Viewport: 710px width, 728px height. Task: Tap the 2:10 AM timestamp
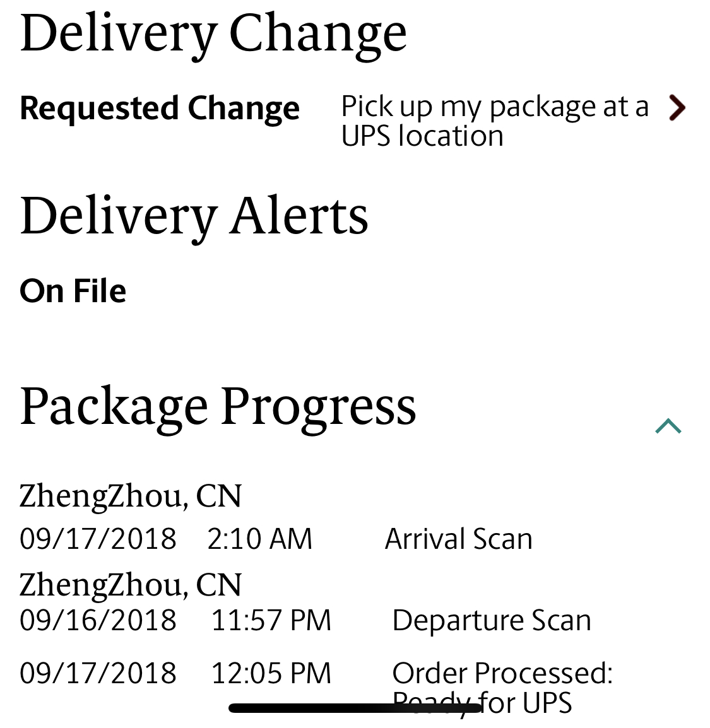pos(259,539)
